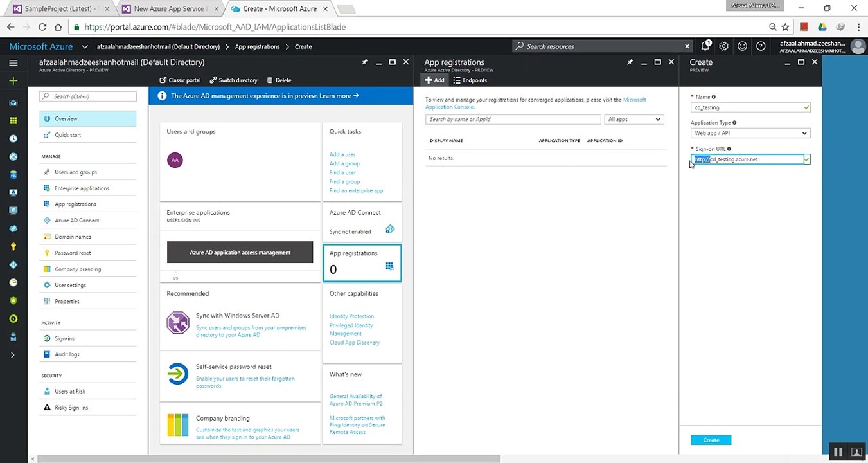Open the App registrations tile
The image size is (868, 463).
pyautogui.click(x=362, y=263)
